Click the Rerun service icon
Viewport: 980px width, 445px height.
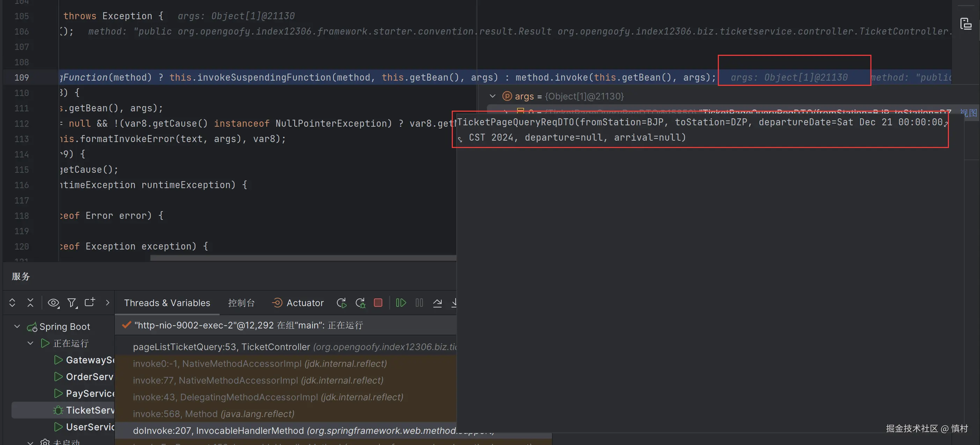[341, 303]
